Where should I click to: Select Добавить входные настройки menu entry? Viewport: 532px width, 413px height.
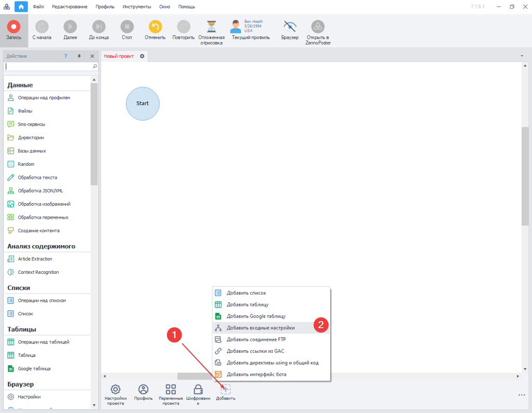click(260, 328)
